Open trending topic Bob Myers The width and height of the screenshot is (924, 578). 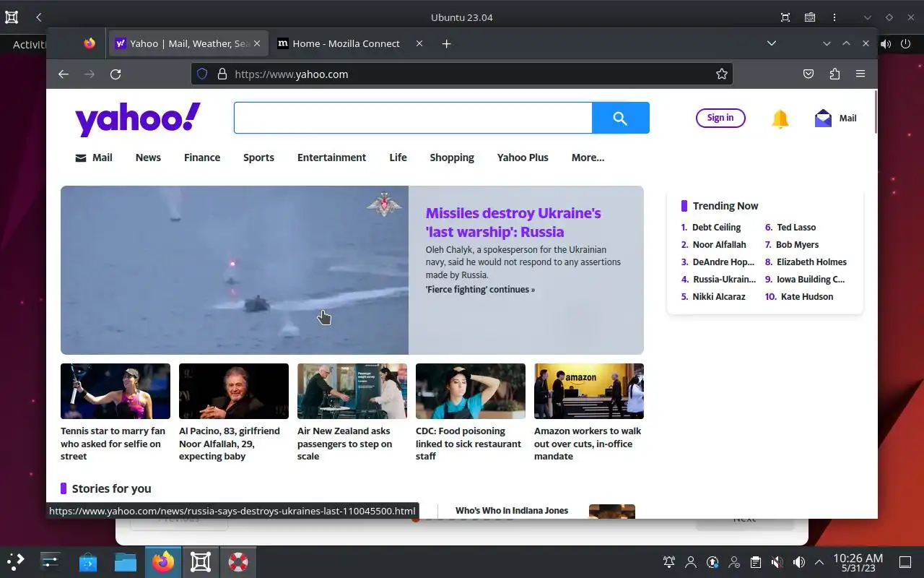pos(797,245)
